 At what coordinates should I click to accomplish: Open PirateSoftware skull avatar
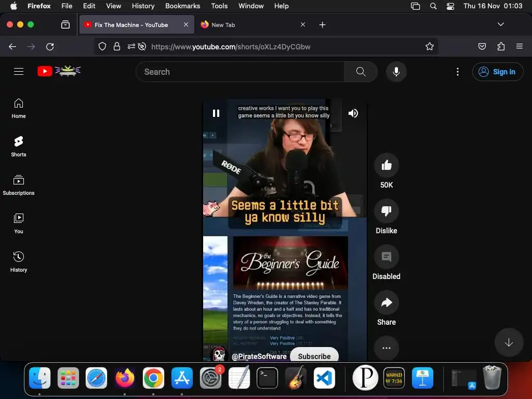click(219, 354)
